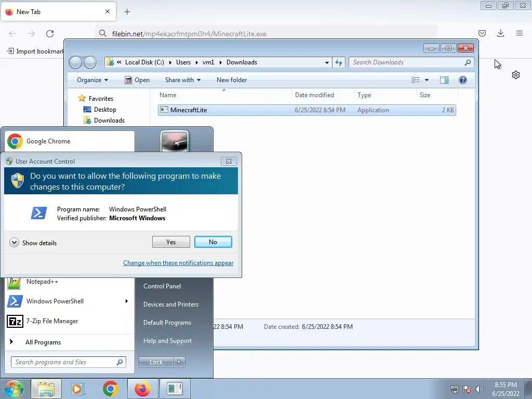Click the Search Downloads field

pos(411,62)
